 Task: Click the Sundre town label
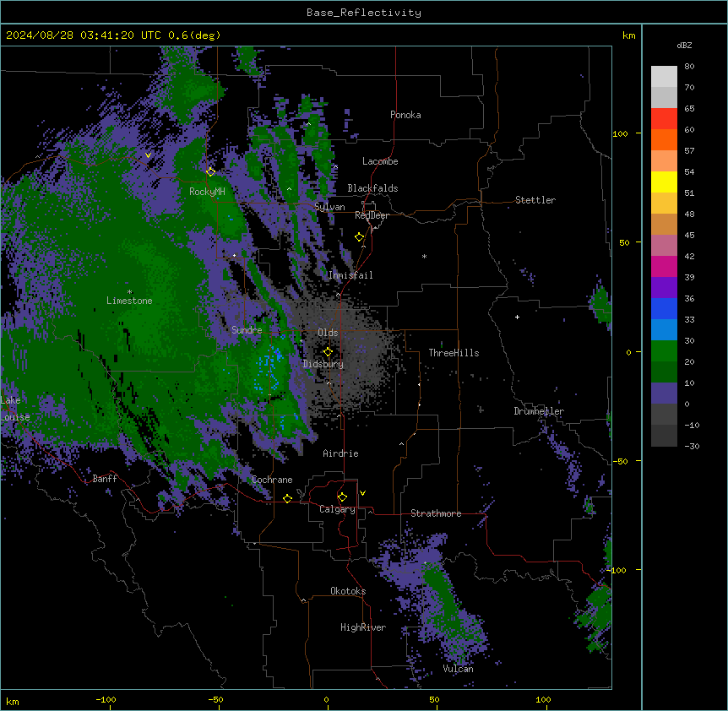(x=247, y=330)
